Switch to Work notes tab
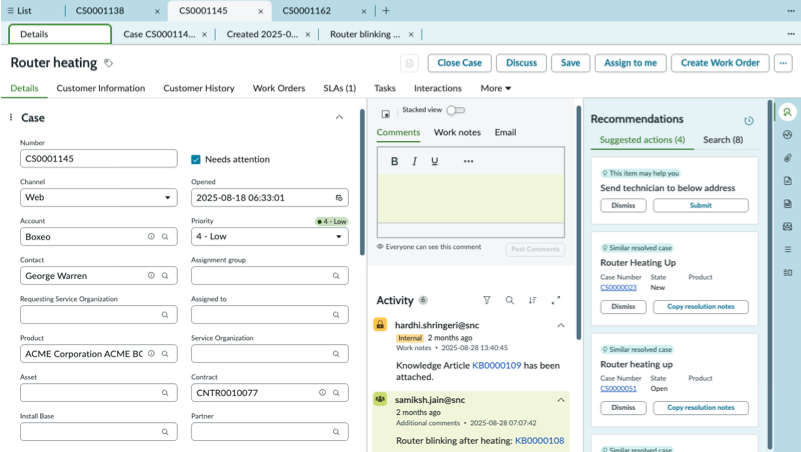Image resolution: width=801 pixels, height=452 pixels. pyautogui.click(x=457, y=132)
